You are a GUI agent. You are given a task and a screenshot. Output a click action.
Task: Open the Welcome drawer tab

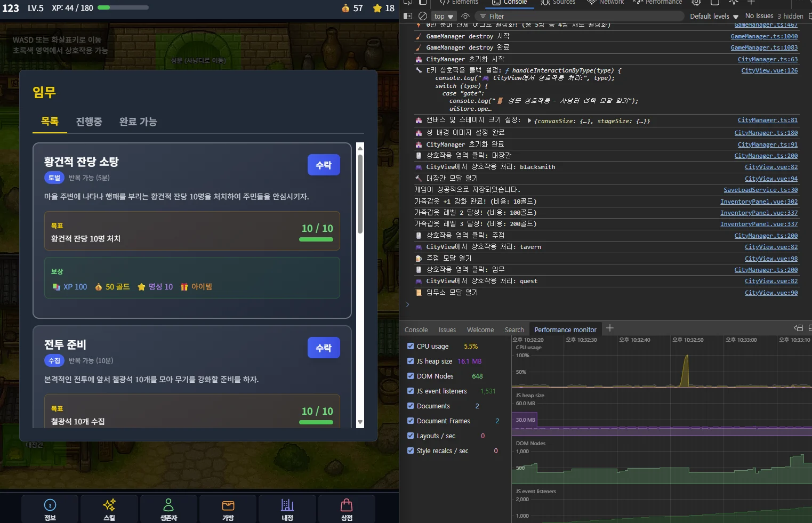point(480,330)
